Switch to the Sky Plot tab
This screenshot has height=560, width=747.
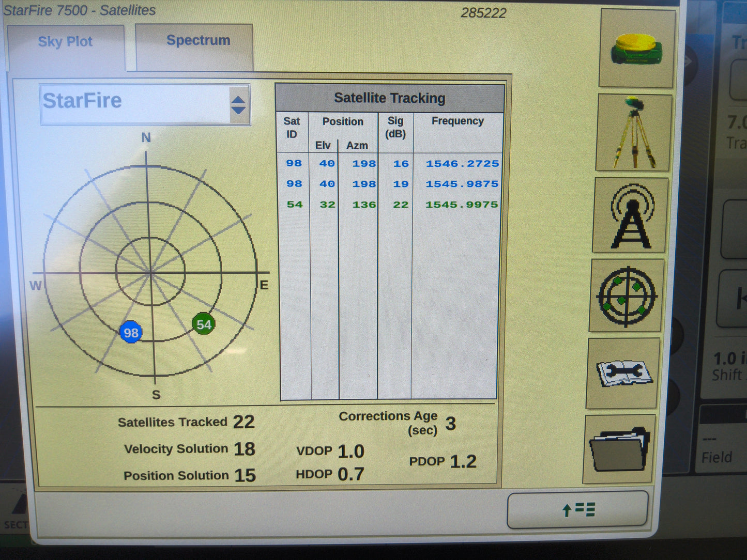[x=66, y=48]
